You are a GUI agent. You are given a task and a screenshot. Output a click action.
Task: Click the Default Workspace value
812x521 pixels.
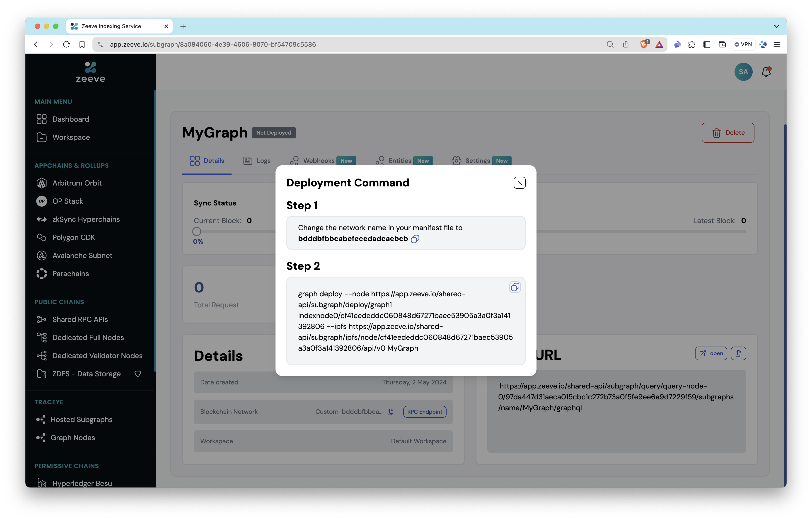pyautogui.click(x=418, y=441)
